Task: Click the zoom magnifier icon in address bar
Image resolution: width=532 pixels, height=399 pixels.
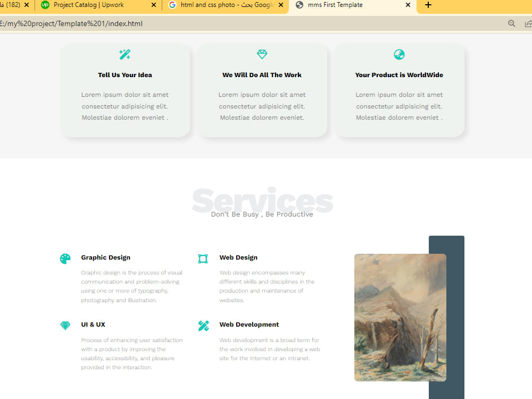Action: pos(512,23)
